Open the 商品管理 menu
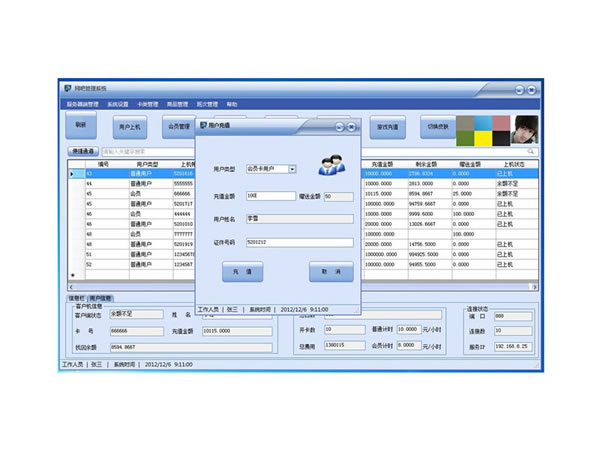Image resolution: width=600 pixels, height=450 pixels. [178, 104]
